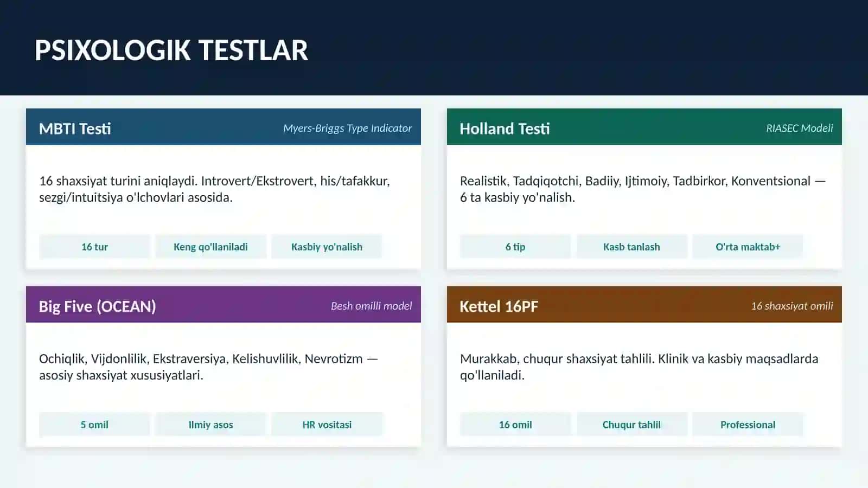868x488 pixels.
Task: Click the '6 tip' tag
Action: 515,247
